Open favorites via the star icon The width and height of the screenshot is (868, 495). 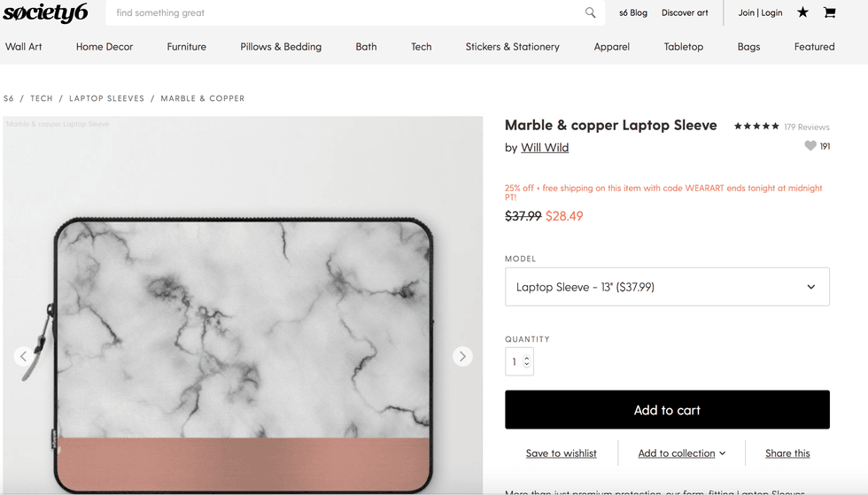click(802, 12)
